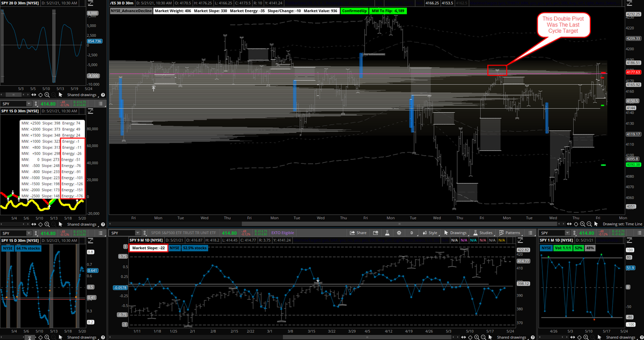
Task: Click the Share button on the chart toolbar
Action: (360, 233)
